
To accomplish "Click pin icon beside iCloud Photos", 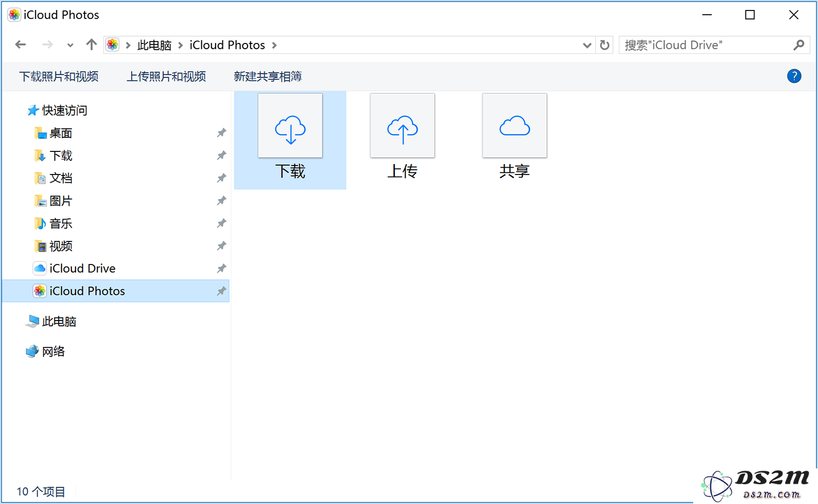I will pyautogui.click(x=221, y=291).
